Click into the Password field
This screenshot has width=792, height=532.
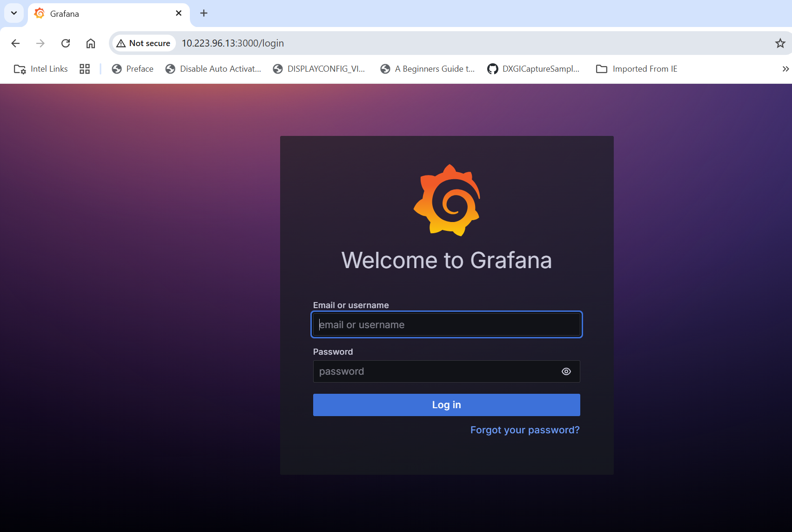pos(435,371)
